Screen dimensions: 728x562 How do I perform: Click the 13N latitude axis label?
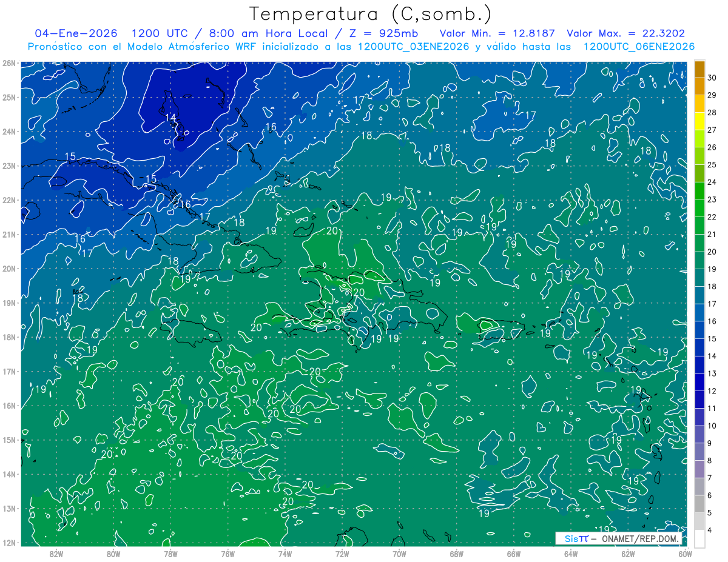click(x=8, y=508)
